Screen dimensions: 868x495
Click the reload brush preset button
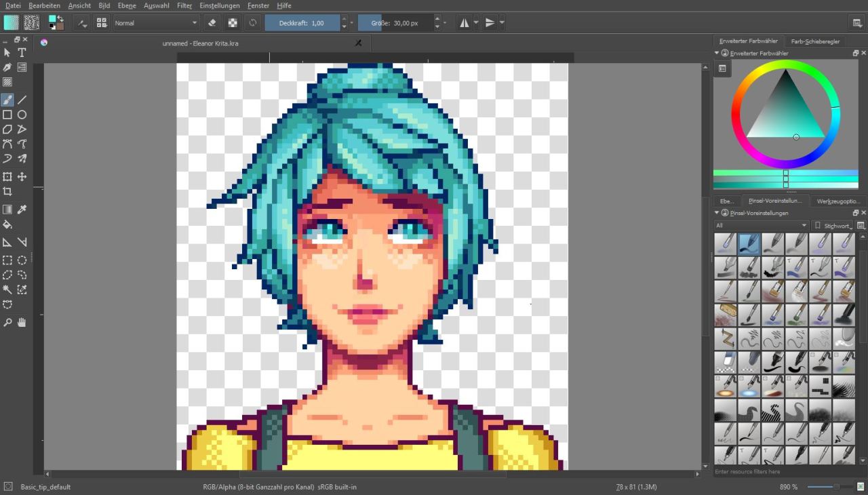click(x=253, y=22)
